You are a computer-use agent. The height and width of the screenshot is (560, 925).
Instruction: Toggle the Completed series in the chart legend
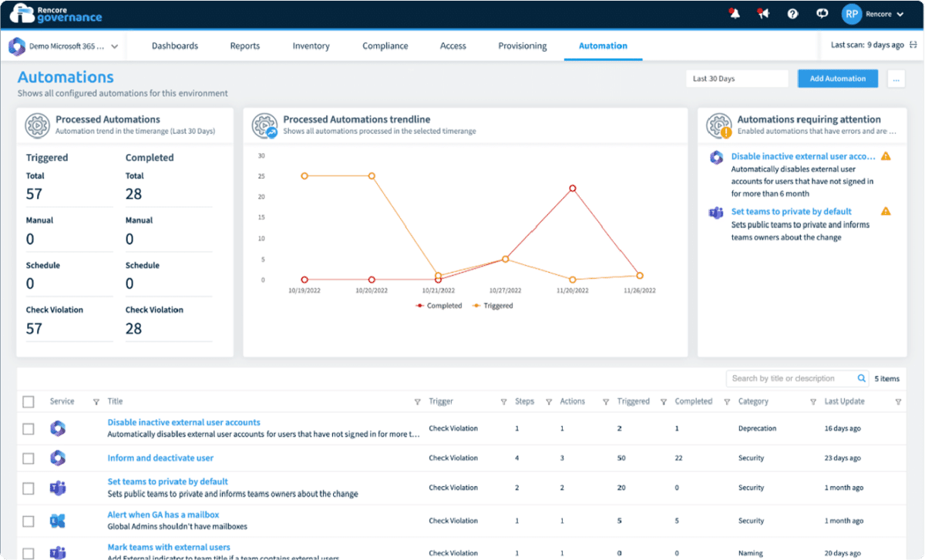click(x=439, y=305)
